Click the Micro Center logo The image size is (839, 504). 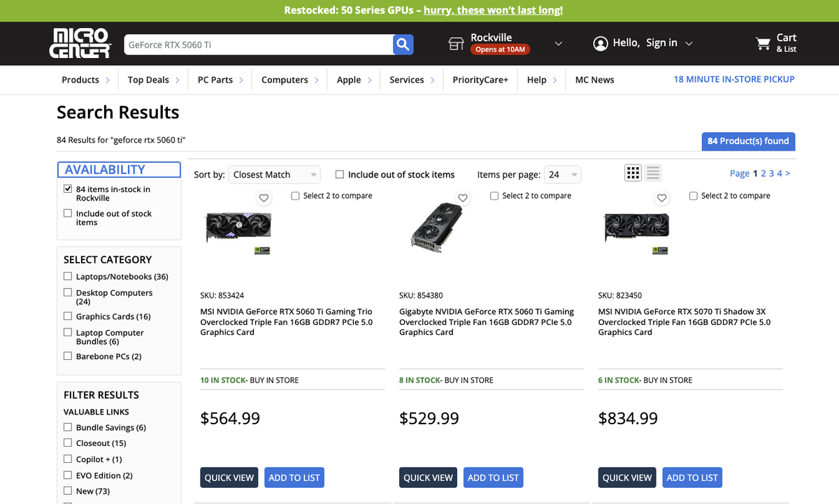coord(81,43)
